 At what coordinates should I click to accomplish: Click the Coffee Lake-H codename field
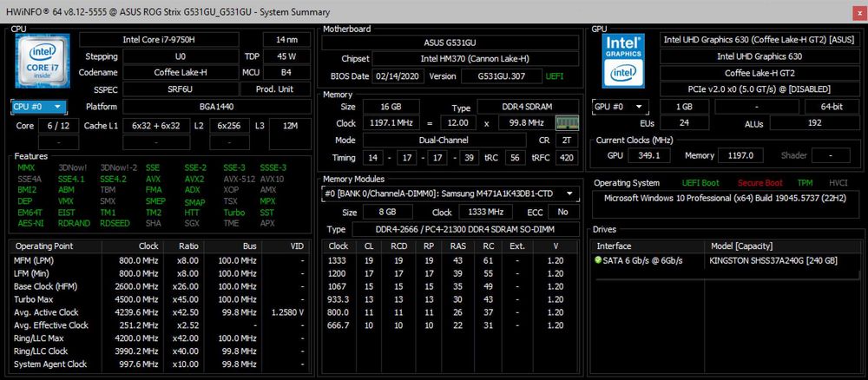(181, 73)
